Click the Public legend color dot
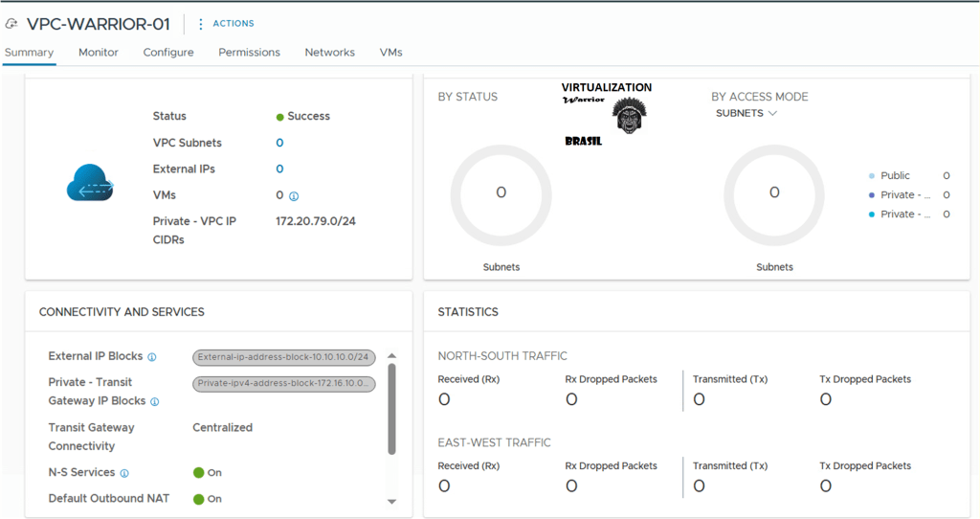Viewport: 980px width, 519px height. point(871,176)
